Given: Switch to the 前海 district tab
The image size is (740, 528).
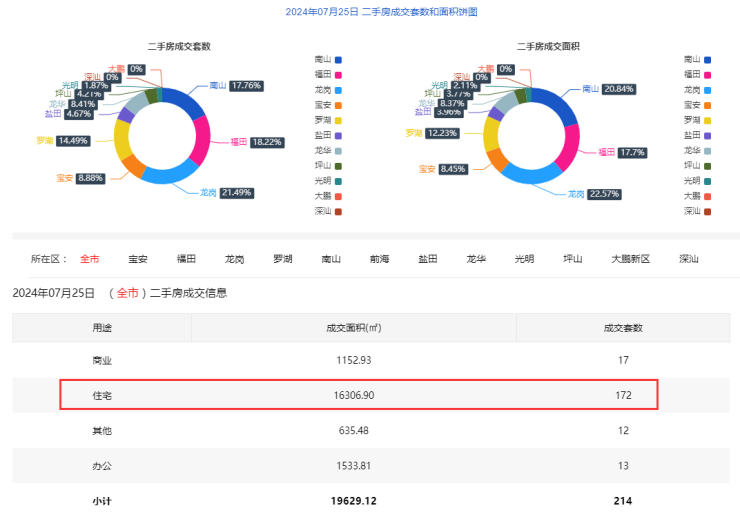Looking at the screenshot, I should (x=379, y=259).
